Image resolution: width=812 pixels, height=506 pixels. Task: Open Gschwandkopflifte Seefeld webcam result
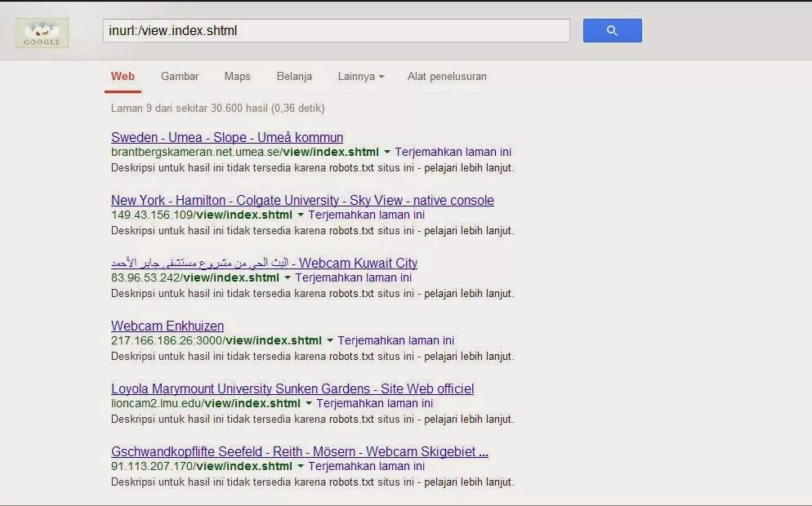pos(299,451)
